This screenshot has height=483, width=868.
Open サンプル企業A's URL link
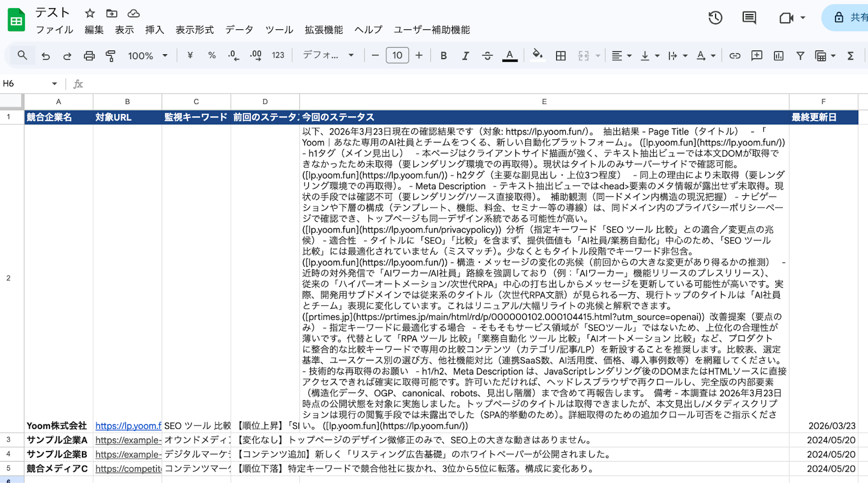tap(129, 440)
